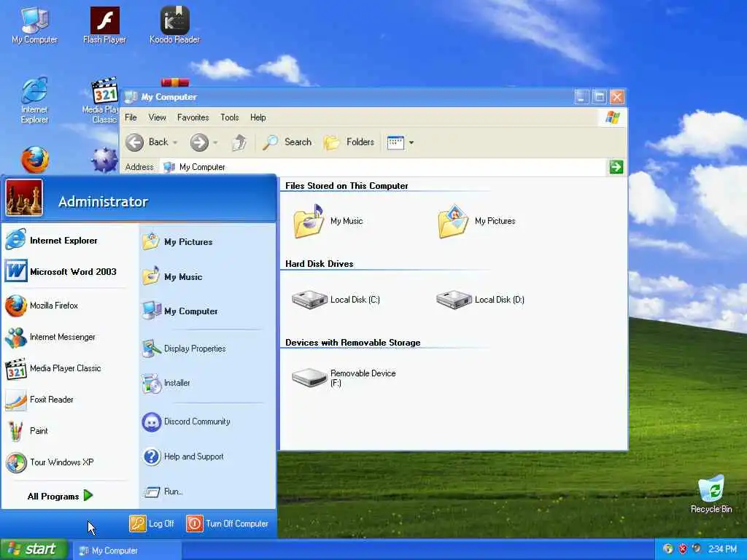Click Turn Off Computer button
Screen dimensions: 747x560
click(x=228, y=524)
